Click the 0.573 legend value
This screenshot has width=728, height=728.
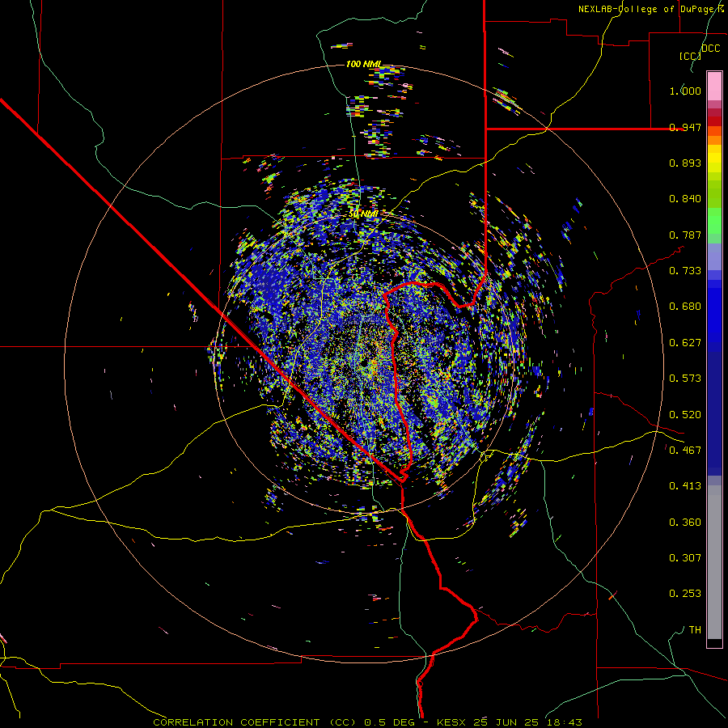coord(685,379)
